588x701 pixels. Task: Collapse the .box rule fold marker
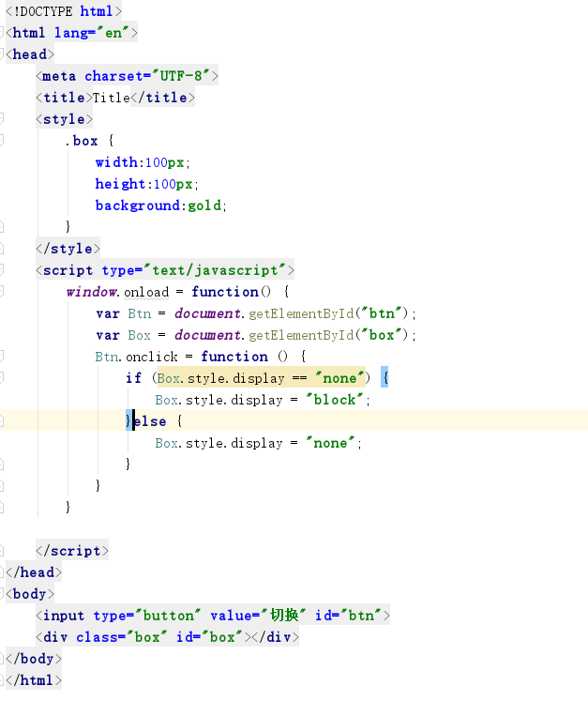1,141
